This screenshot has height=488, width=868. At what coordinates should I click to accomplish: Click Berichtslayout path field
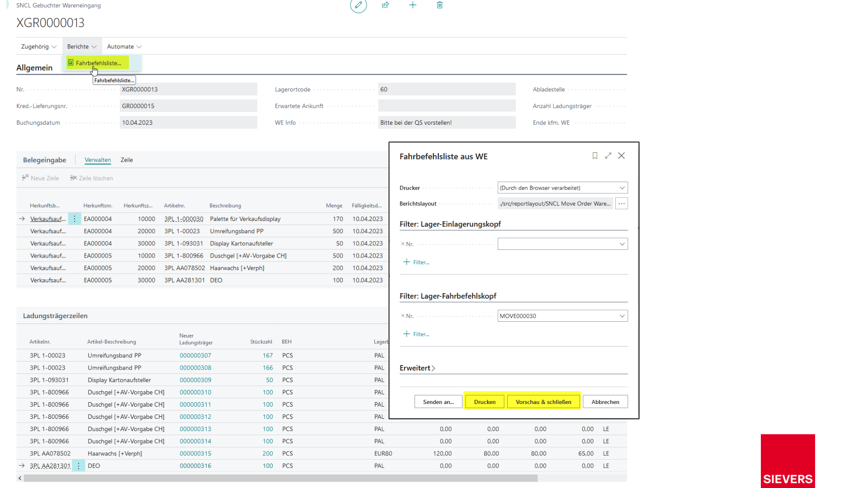[555, 204]
